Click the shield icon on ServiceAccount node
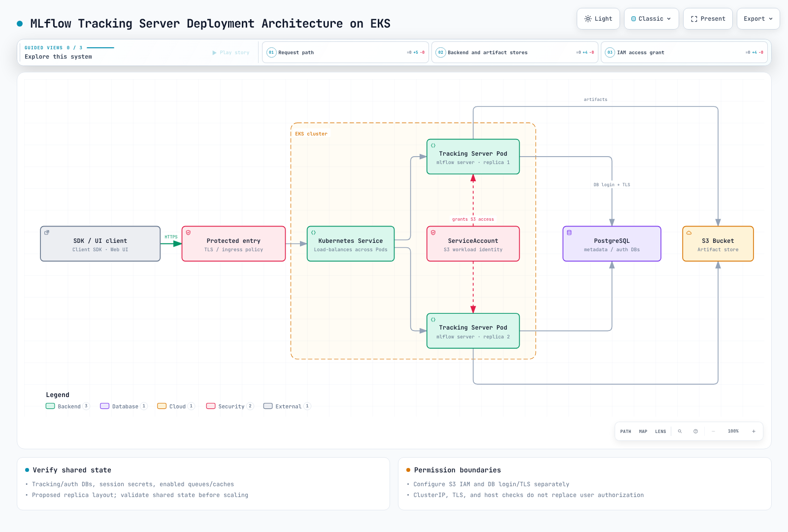 pyautogui.click(x=433, y=233)
